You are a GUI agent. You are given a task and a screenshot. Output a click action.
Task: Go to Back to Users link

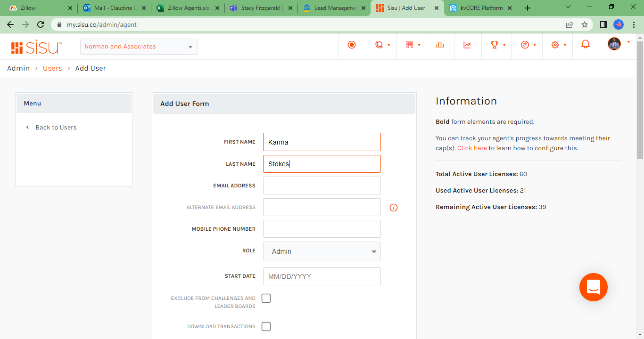56,127
